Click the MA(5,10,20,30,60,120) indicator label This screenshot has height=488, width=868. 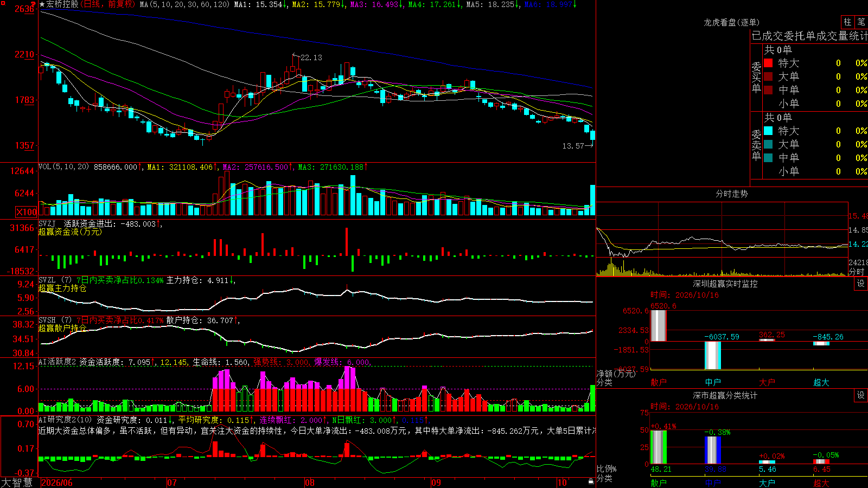(184, 4)
